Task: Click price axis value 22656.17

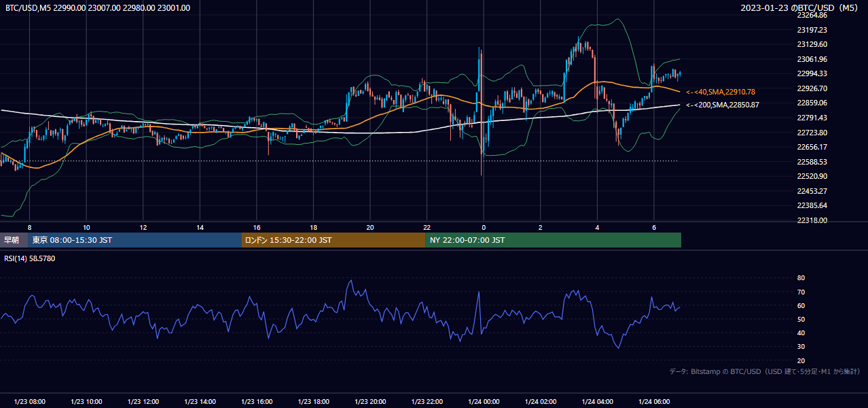Action: point(812,147)
